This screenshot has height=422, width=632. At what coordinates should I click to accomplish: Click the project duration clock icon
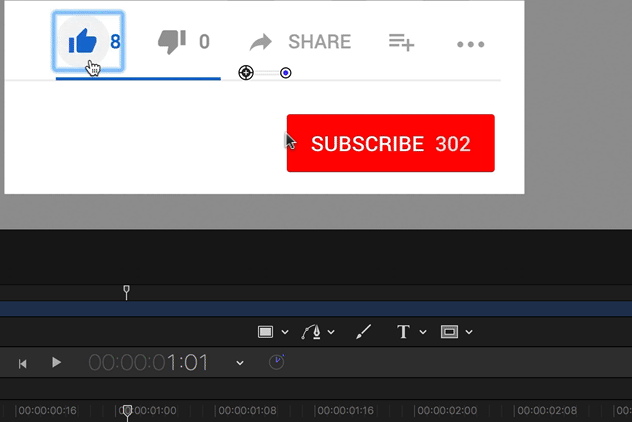(x=276, y=362)
